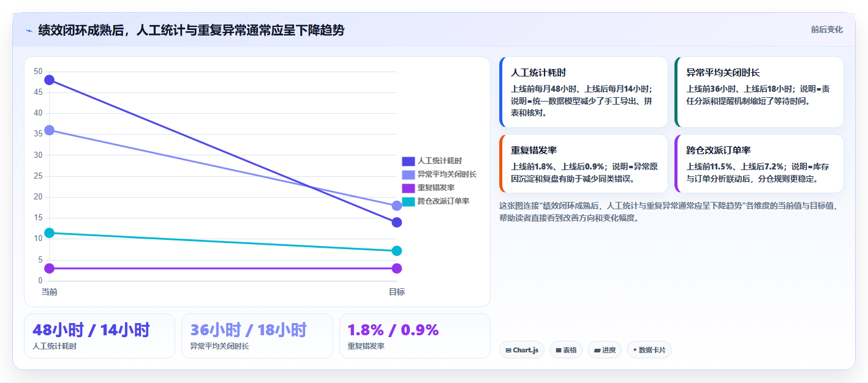Select the 1.8% / 0.9% stat card

click(415, 336)
